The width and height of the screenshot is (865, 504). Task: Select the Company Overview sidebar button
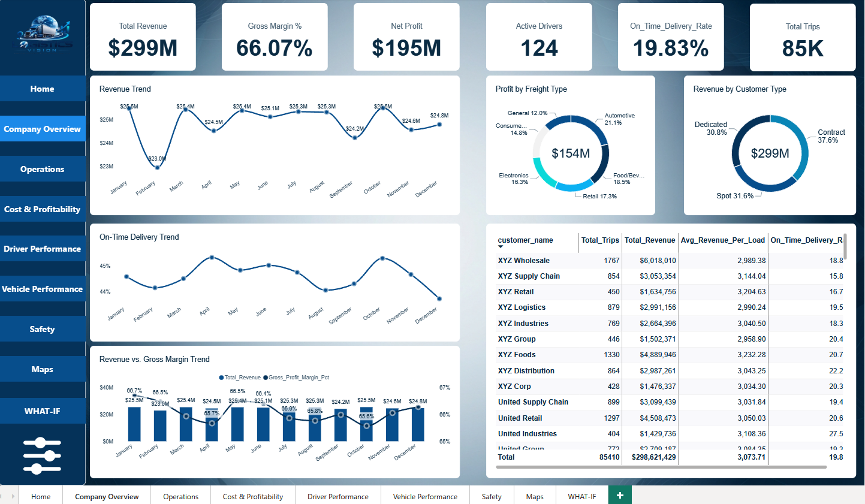point(43,129)
